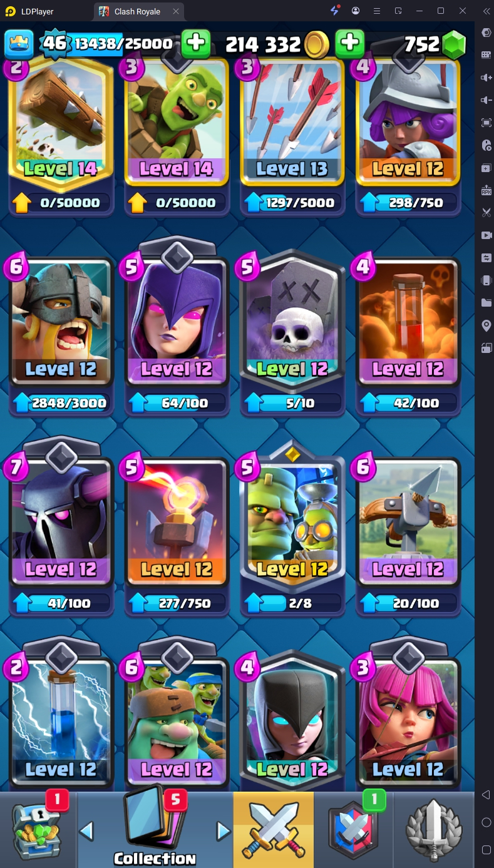Image resolution: width=494 pixels, height=868 pixels.
Task: Select the Elite Barbarians card
Action: 61,320
